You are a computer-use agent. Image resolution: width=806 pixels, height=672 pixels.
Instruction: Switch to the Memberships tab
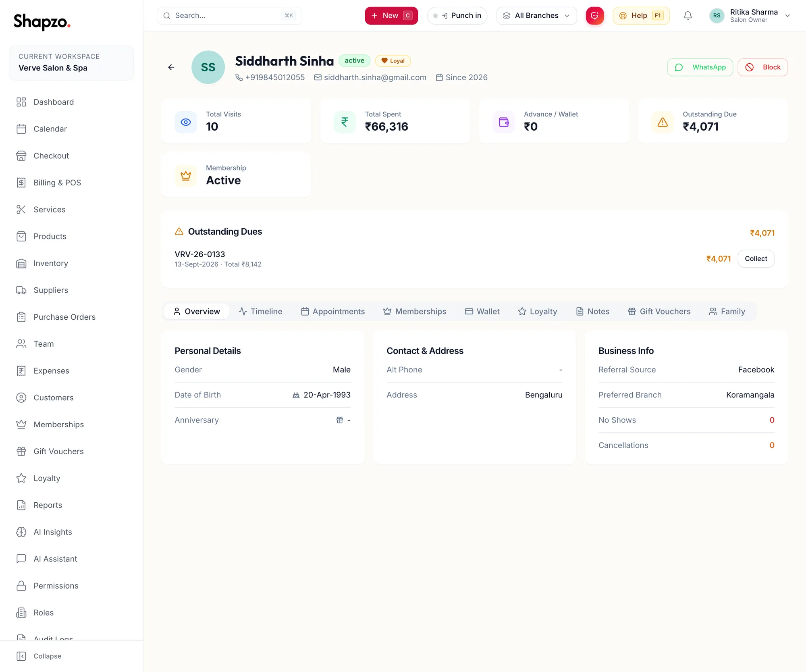click(415, 312)
